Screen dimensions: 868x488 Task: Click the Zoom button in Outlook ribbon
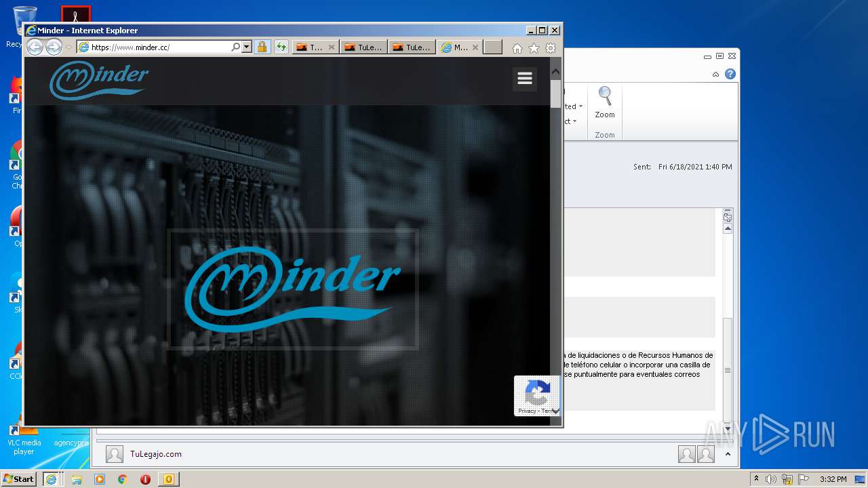pyautogui.click(x=605, y=102)
